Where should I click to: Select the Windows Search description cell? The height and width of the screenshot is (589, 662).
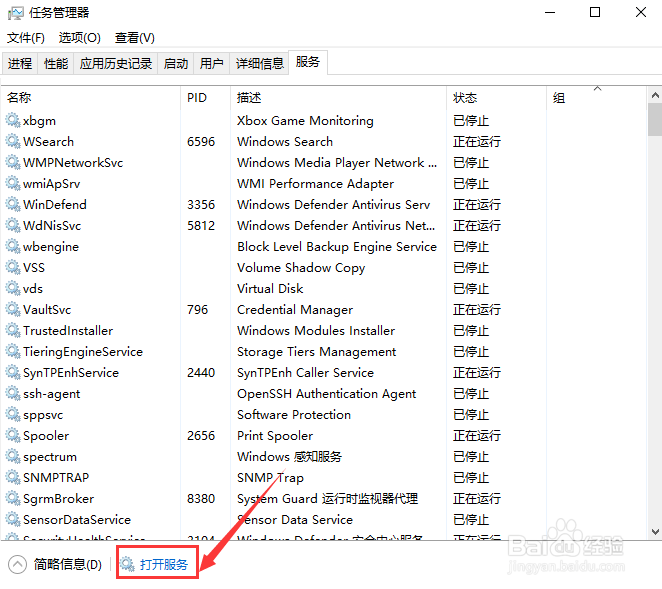tap(285, 141)
